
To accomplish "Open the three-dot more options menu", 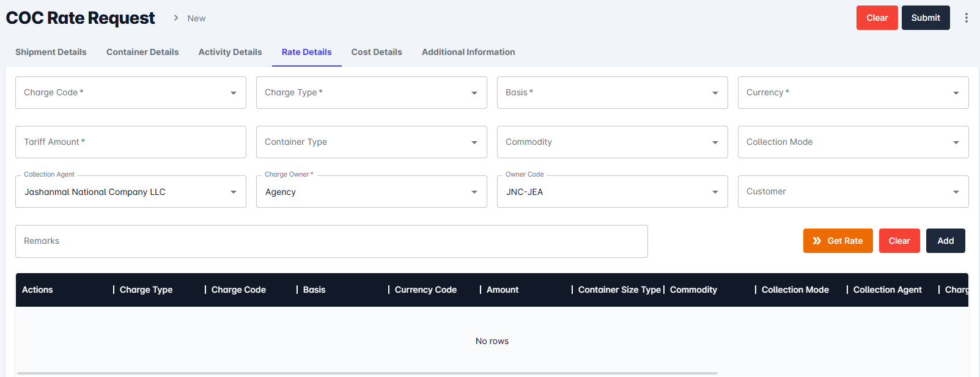I will tap(966, 18).
